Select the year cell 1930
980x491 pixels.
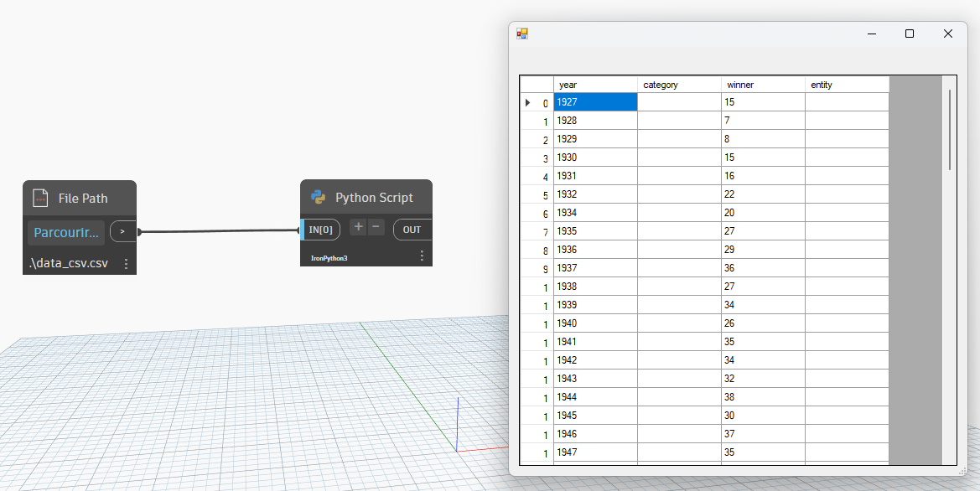click(x=595, y=158)
